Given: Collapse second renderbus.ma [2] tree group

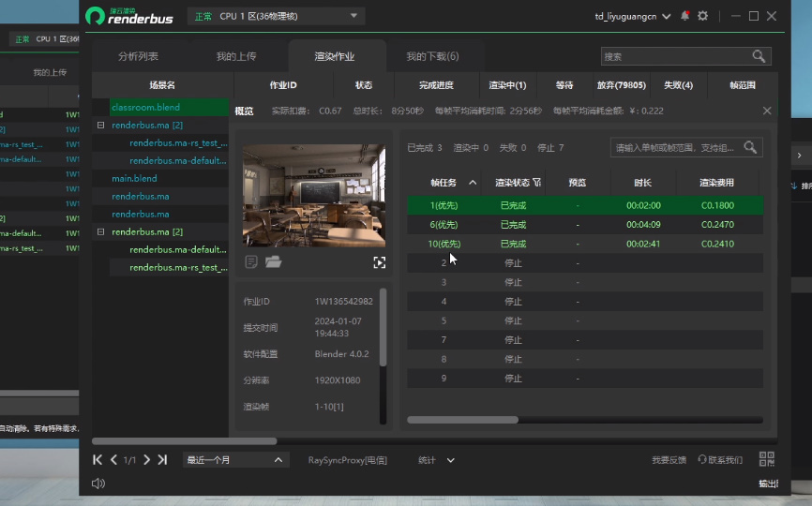Looking at the screenshot, I should click(x=101, y=231).
